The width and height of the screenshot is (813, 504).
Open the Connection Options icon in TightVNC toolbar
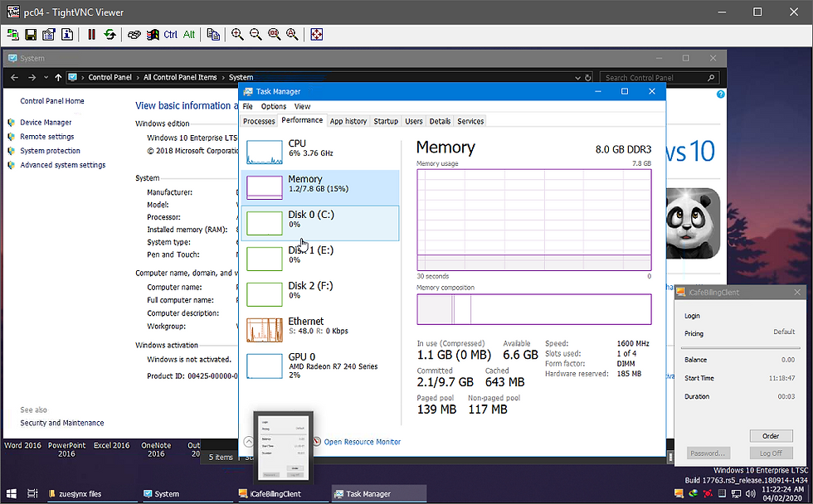(x=49, y=35)
